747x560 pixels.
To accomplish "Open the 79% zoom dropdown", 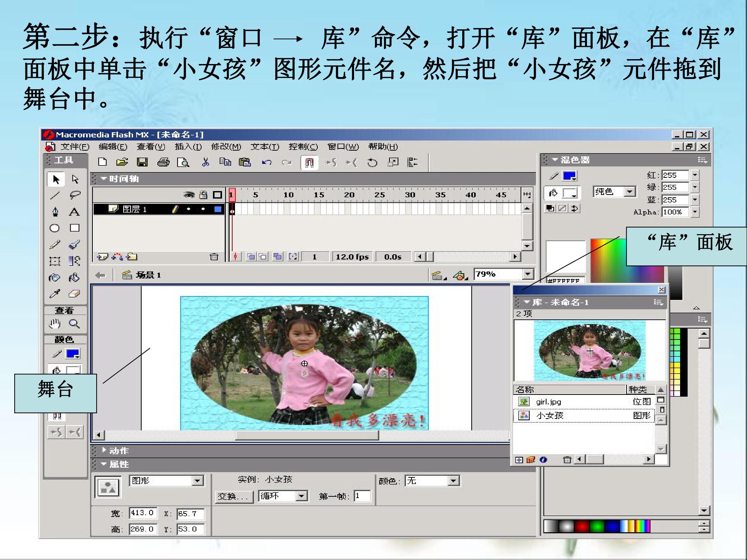I will point(528,274).
